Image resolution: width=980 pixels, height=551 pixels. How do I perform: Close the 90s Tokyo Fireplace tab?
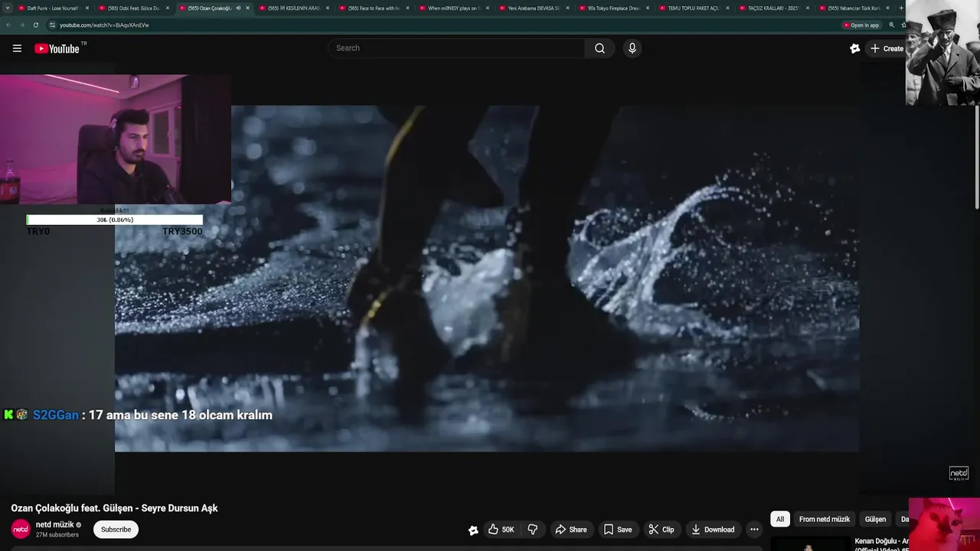point(648,8)
